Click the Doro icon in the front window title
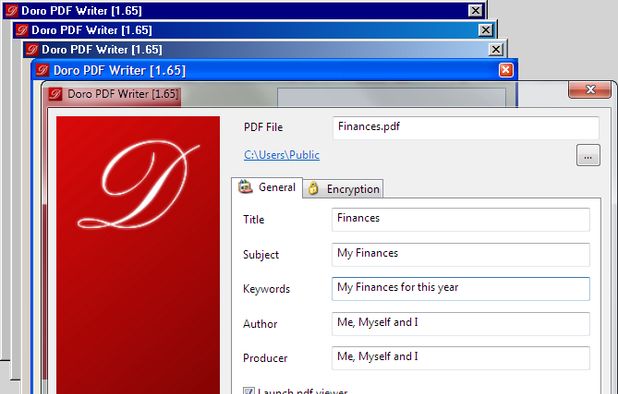 55,94
